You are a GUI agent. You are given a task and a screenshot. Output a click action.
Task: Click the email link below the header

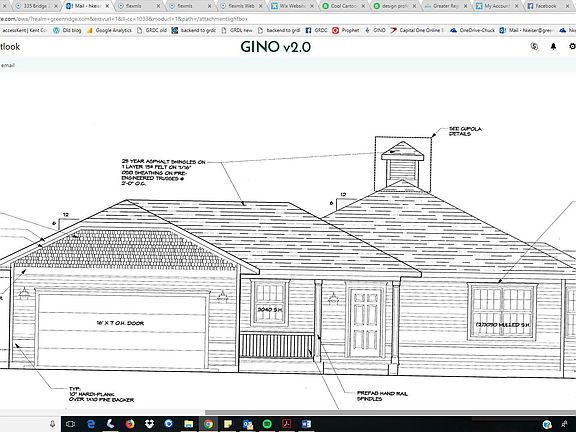click(7, 65)
